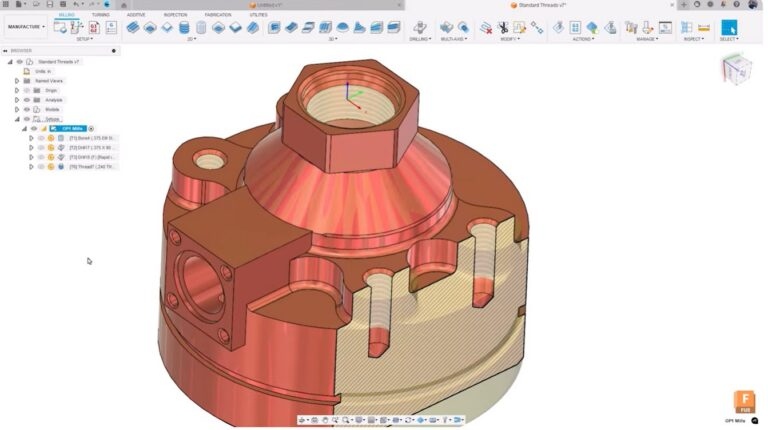768x430 pixels.
Task: Open the SETUP menu label dropdown
Action: (84, 39)
